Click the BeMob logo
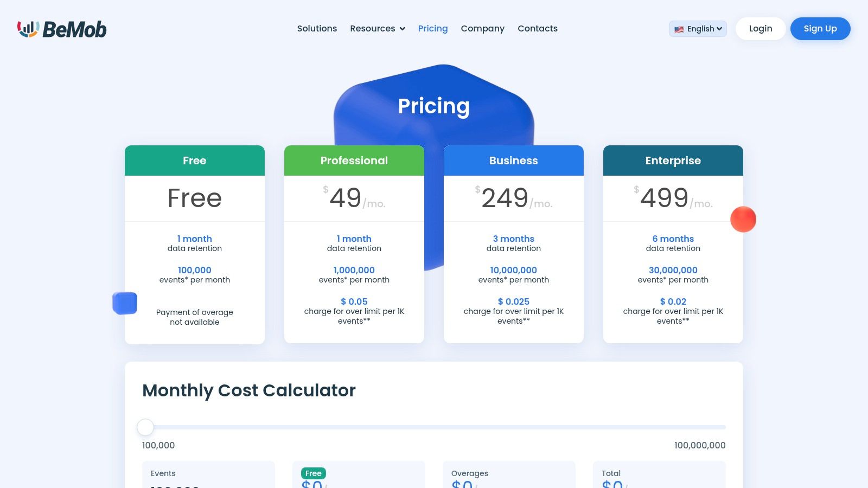Viewport: 868px width, 488px height. pos(61,30)
